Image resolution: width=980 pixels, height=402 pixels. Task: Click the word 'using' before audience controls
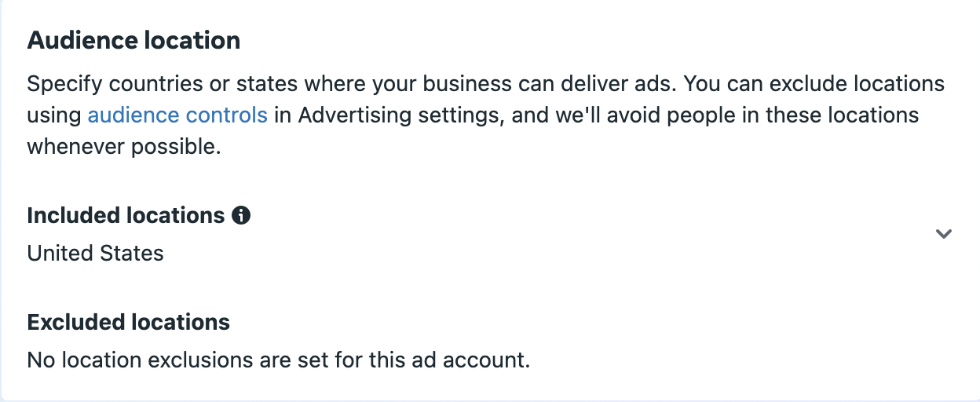[x=54, y=115]
